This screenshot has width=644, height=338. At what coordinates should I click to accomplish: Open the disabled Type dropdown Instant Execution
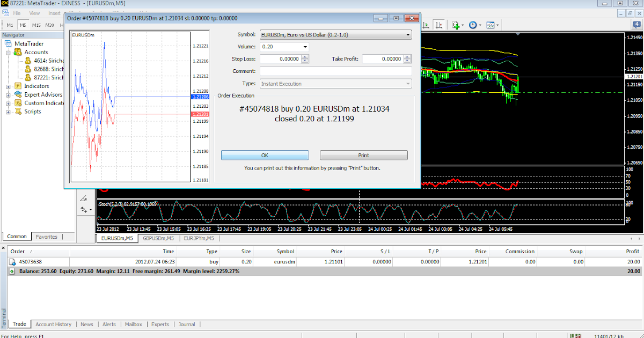click(x=335, y=84)
